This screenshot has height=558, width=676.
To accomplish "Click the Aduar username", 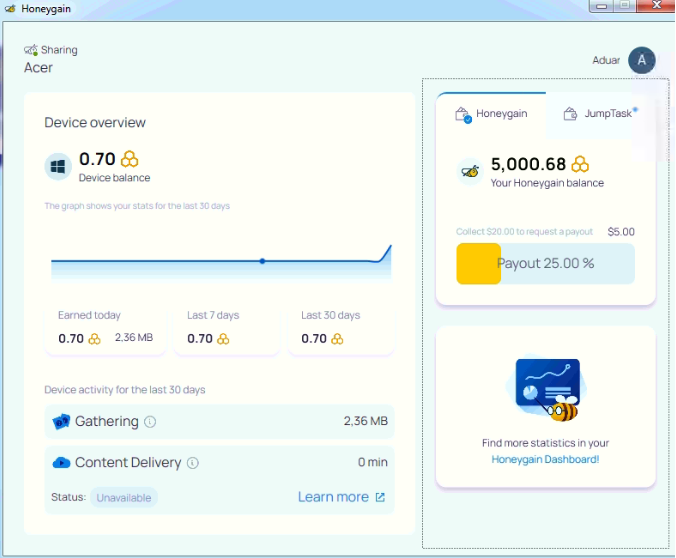I will coord(606,60).
